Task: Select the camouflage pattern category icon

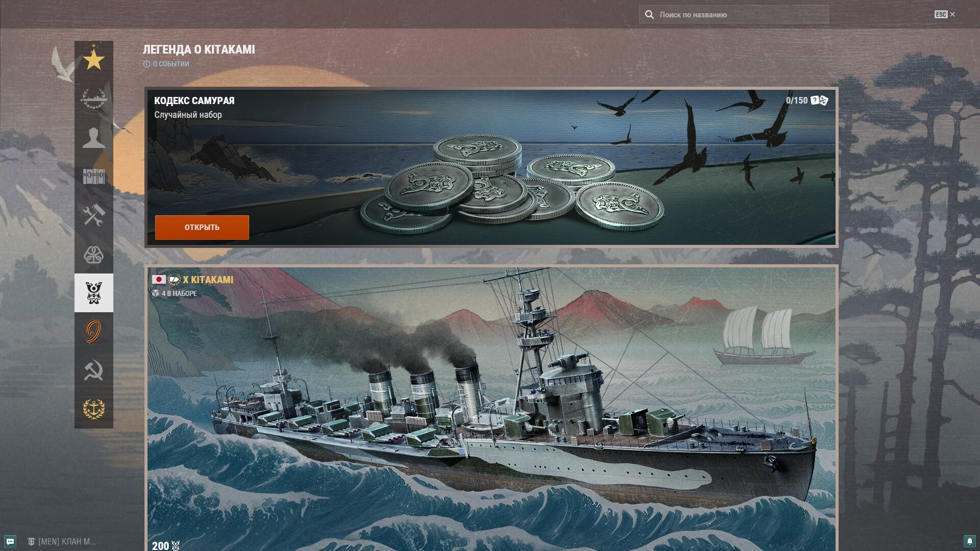Action: (94, 254)
